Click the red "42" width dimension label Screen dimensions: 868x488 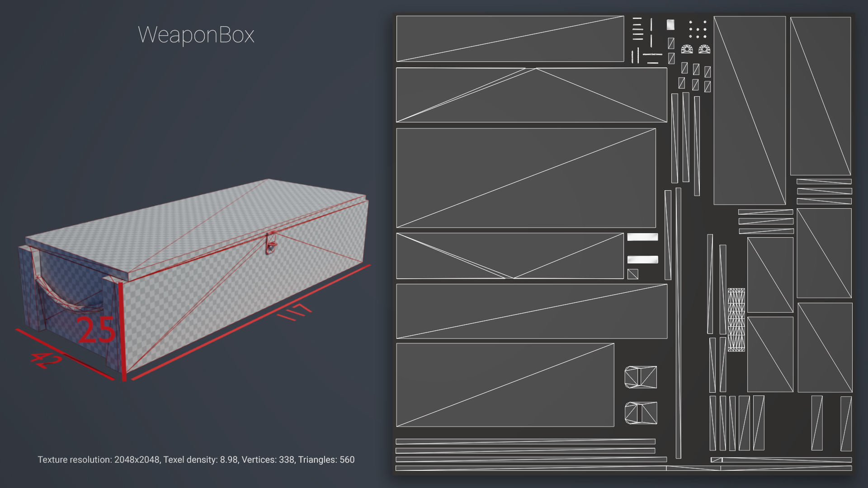(x=46, y=360)
